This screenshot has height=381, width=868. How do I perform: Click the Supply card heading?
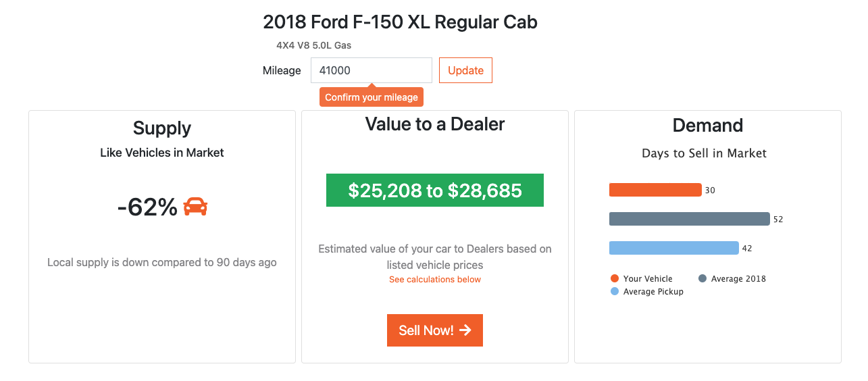click(x=162, y=128)
